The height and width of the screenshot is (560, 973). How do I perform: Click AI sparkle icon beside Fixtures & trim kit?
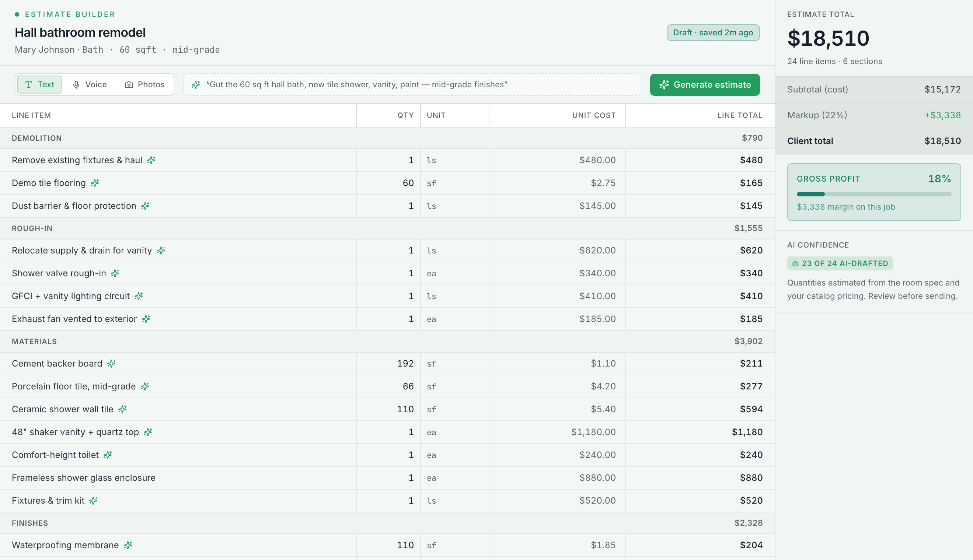(x=93, y=500)
